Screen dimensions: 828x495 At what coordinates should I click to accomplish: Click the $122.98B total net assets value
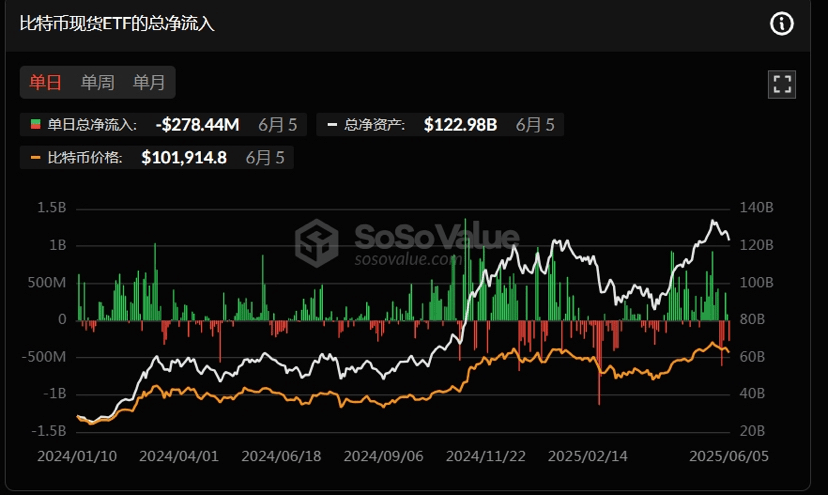(460, 125)
